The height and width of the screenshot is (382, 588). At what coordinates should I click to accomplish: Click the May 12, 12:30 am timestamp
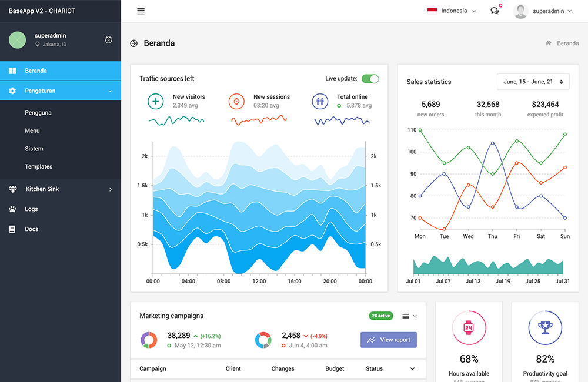point(198,346)
